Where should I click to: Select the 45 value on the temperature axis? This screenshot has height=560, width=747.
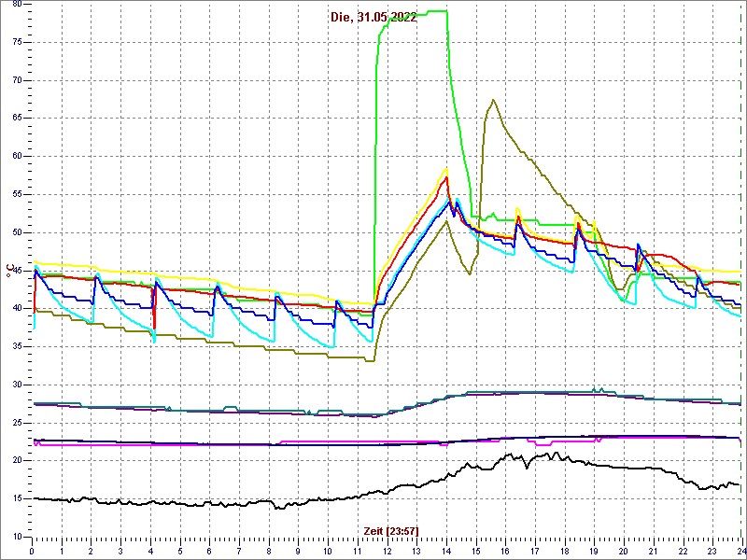[18, 271]
